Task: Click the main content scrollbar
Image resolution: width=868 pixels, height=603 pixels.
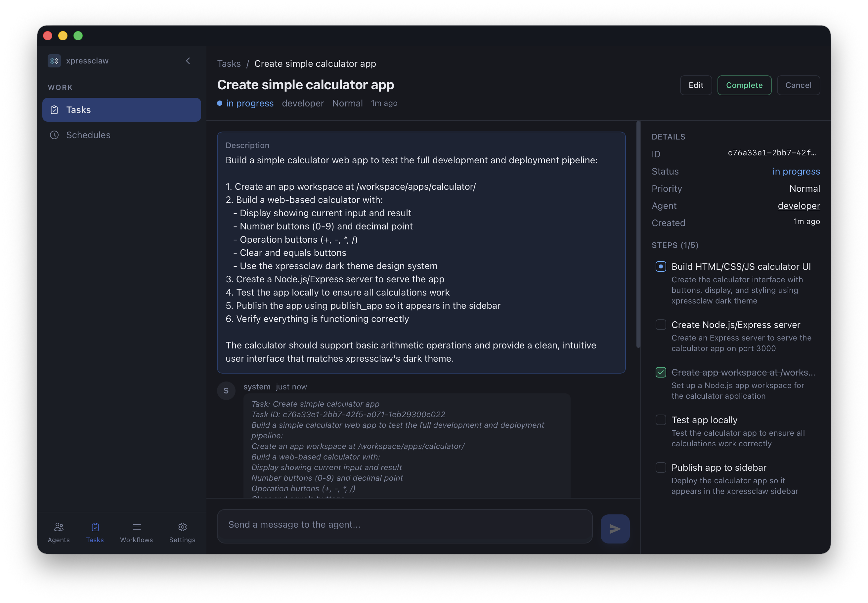Action: (x=638, y=234)
